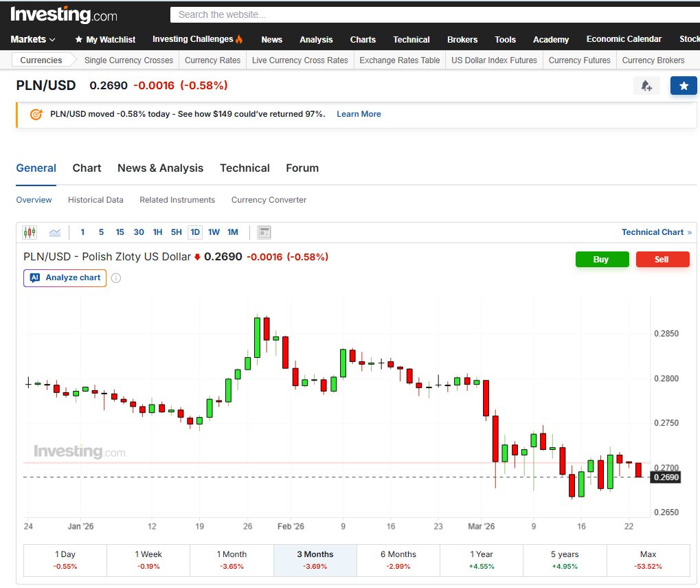The height and width of the screenshot is (588, 700).
Task: Open Live Currency Cross Rates link
Action: pos(300,60)
